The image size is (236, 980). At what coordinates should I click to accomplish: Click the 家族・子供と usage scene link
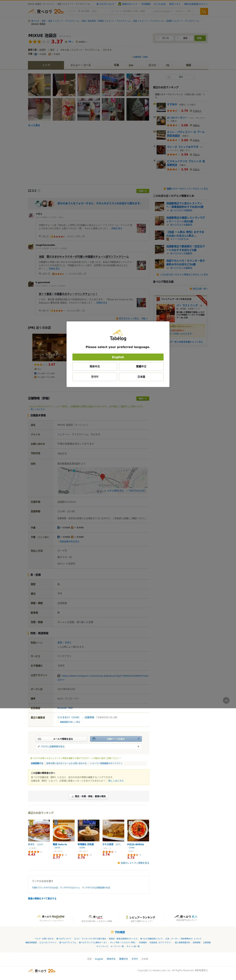(x=64, y=643)
